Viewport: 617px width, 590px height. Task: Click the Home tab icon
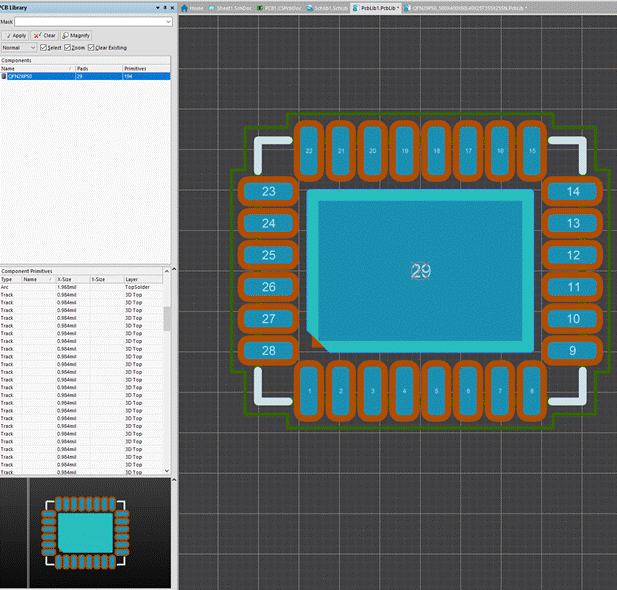point(186,8)
